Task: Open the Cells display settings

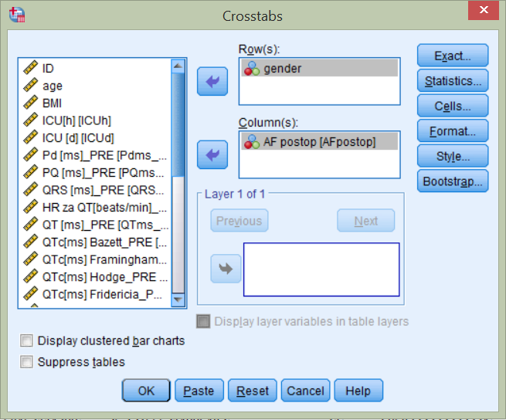Action: [453, 106]
